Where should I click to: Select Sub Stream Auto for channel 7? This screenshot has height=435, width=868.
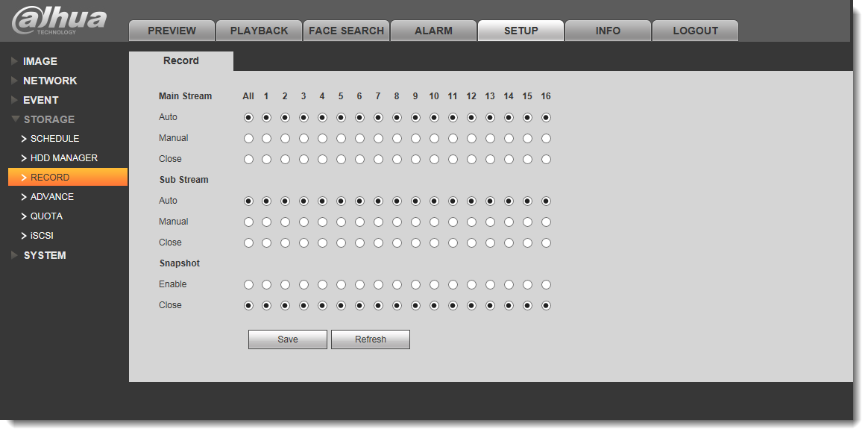(x=378, y=201)
